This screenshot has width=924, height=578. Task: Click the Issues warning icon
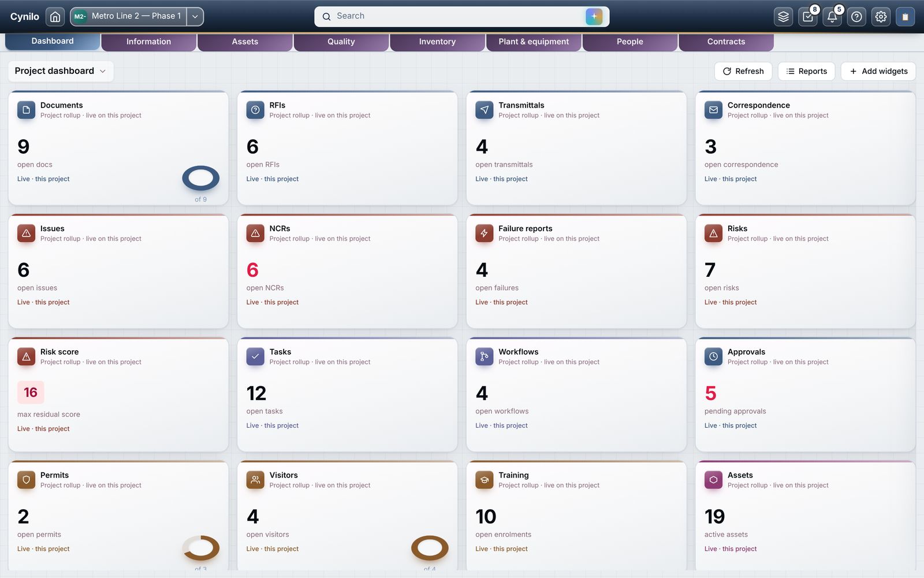pos(26,234)
